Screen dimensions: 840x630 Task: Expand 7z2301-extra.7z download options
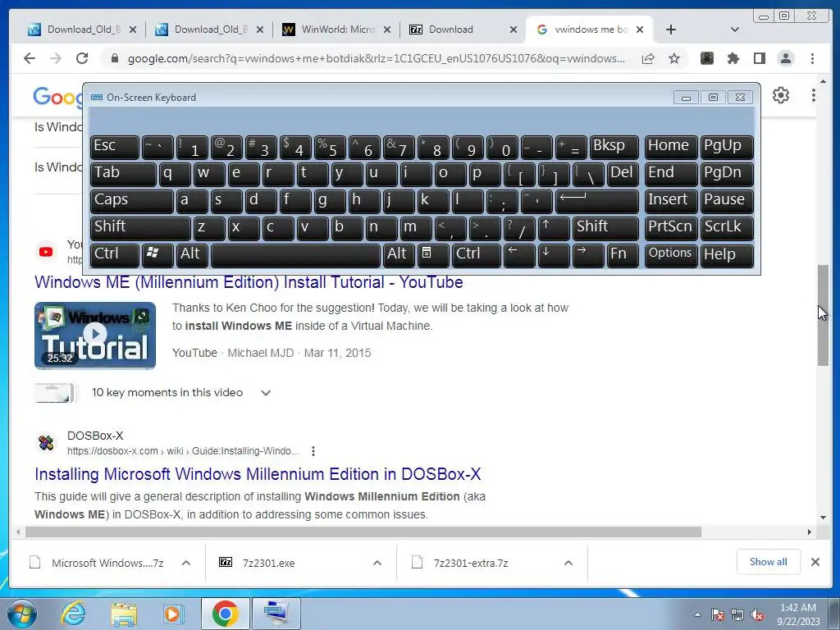point(568,563)
